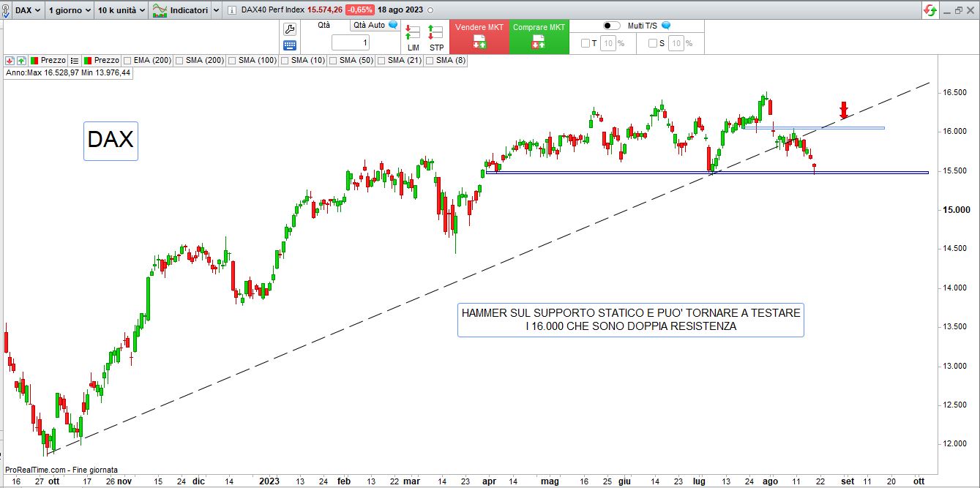Select the DAX text label on chart
980x488 pixels.
pyautogui.click(x=111, y=140)
